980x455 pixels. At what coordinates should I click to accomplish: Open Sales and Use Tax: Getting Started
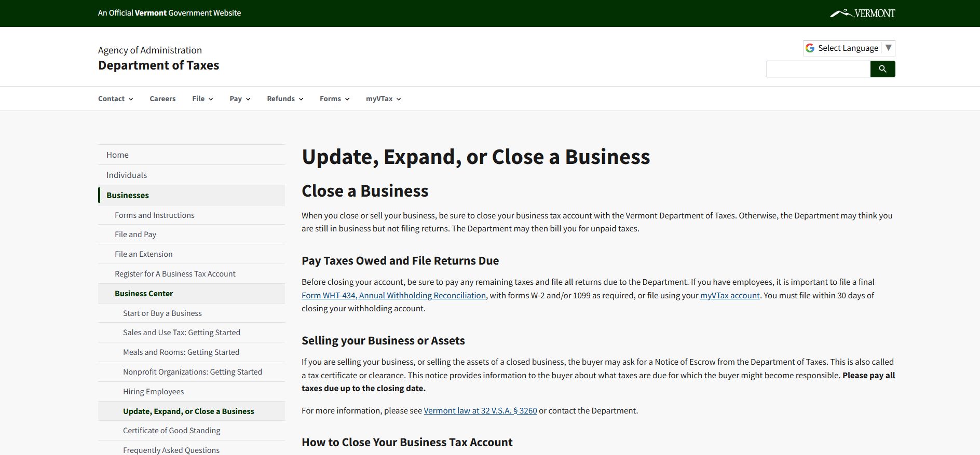192,333
